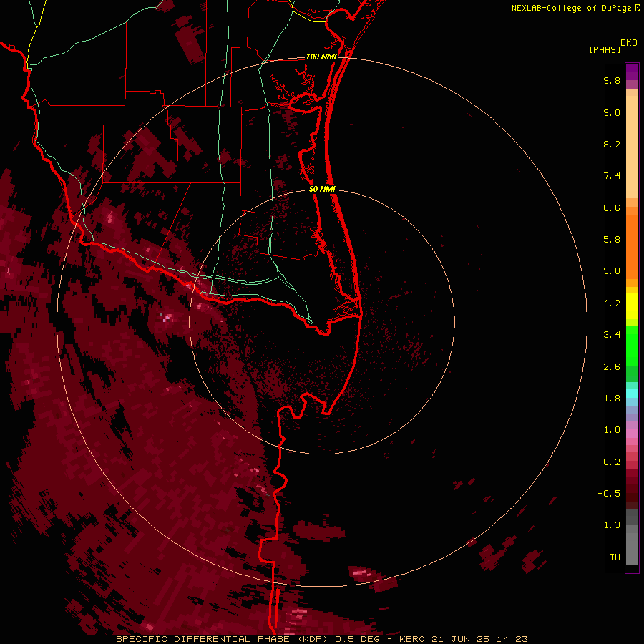Pick the cyan color bar segment
This screenshot has width=644, height=644.
pyautogui.click(x=632, y=394)
